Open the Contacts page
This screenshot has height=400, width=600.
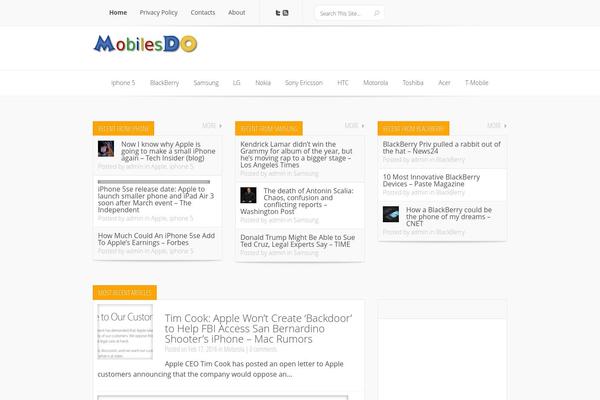203,13
